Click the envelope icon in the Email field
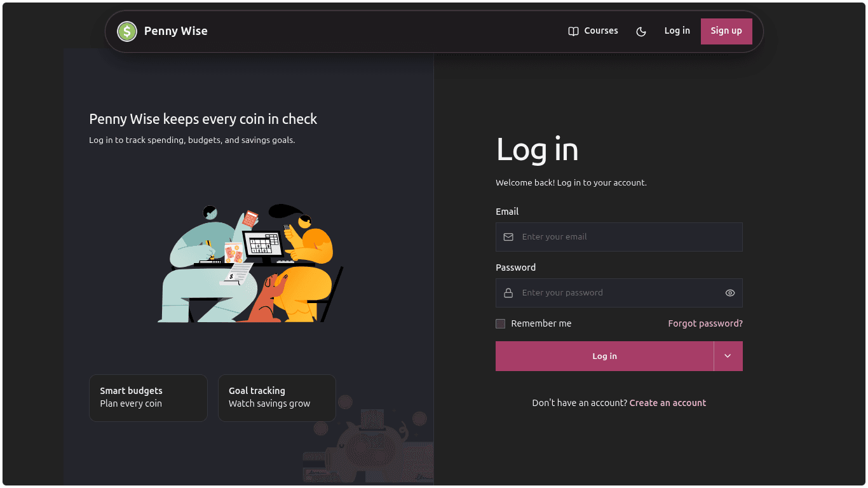This screenshot has height=488, width=868. point(508,237)
